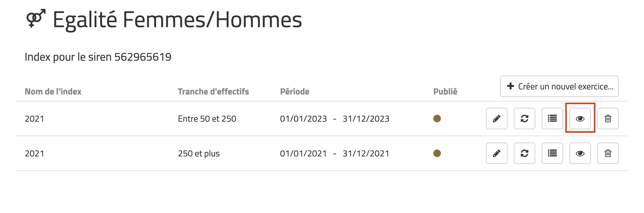Viewport: 644px width, 213px height.
Task: Click the 'Tranche d'effectifs' column header
Action: [x=213, y=92]
